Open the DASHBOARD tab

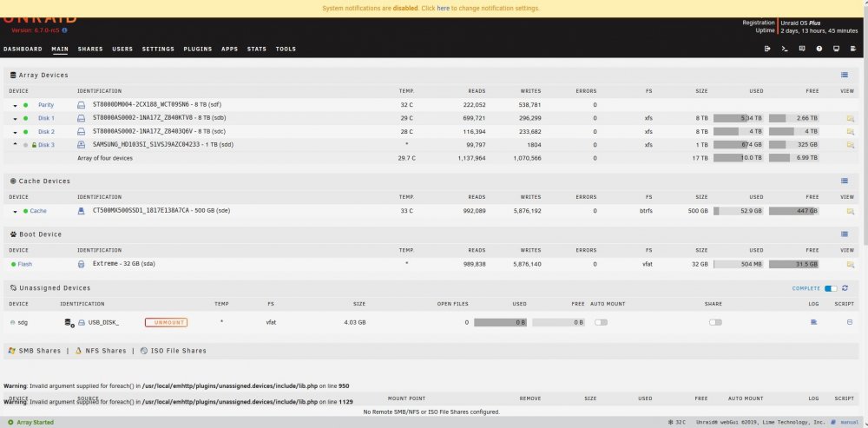pyautogui.click(x=23, y=49)
